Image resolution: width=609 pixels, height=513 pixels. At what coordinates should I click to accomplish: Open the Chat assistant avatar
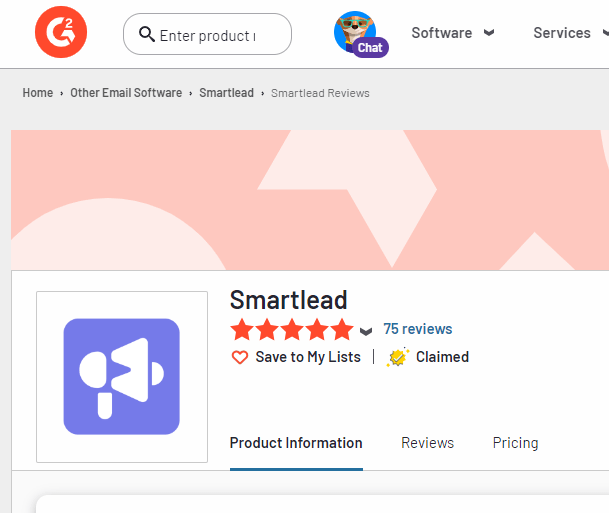(357, 34)
